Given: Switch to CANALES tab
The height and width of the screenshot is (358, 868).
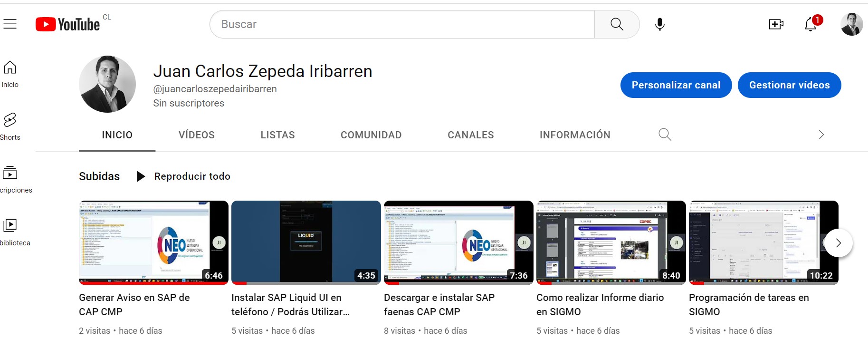Looking at the screenshot, I should click(x=470, y=135).
